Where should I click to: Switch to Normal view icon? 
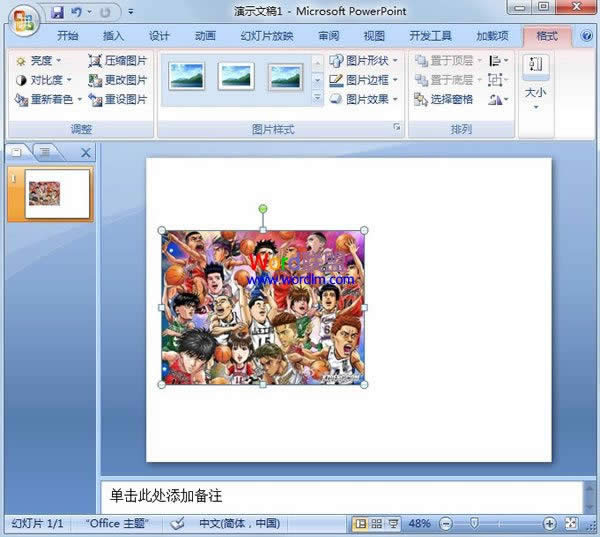point(360,524)
